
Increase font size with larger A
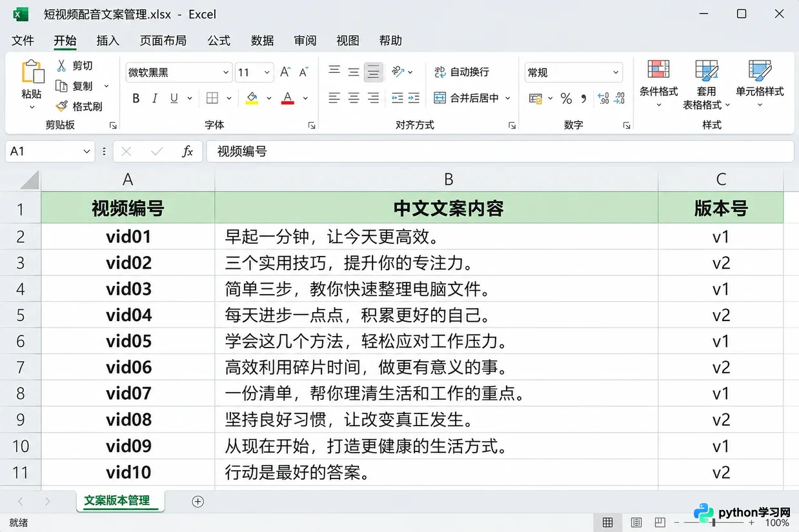coord(285,72)
